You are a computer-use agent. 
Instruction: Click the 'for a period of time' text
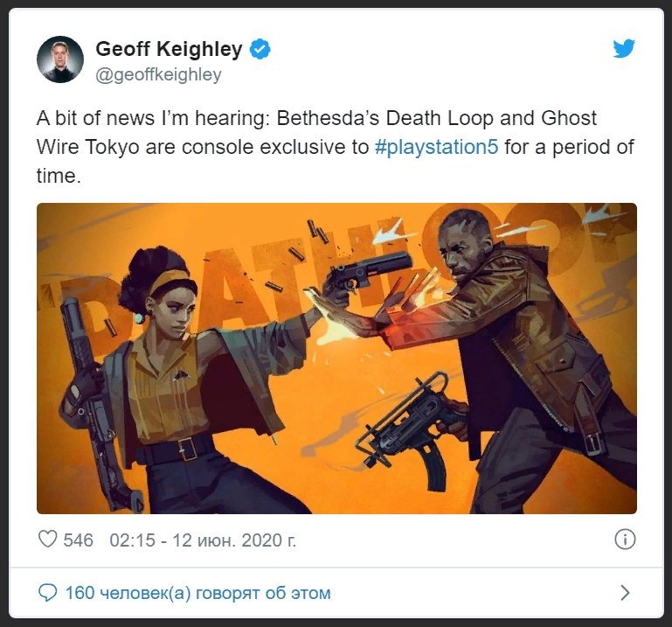pos(336,161)
